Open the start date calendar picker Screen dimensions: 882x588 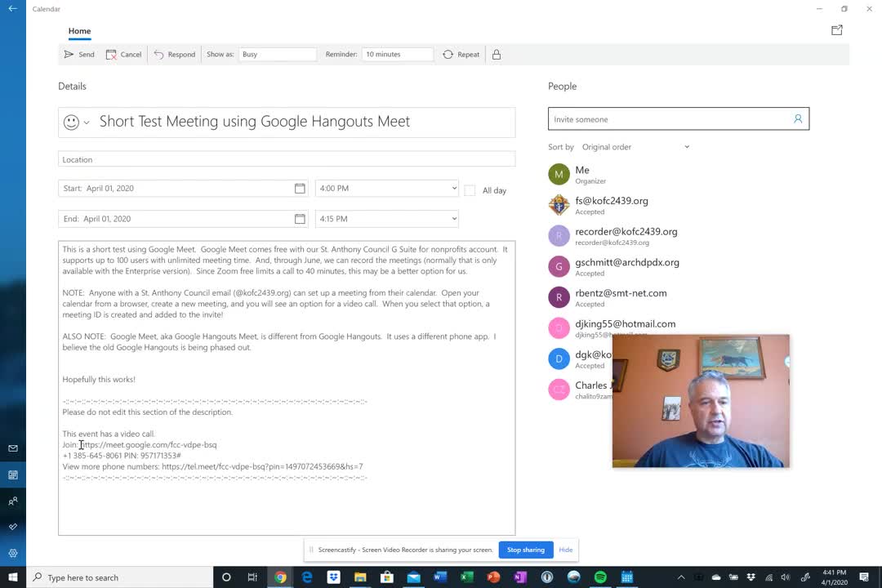(300, 189)
